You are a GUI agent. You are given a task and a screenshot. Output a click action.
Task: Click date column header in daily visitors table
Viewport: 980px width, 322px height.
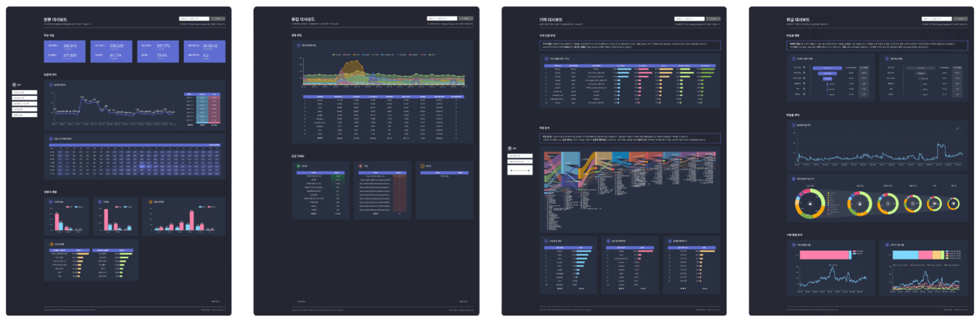(190, 94)
